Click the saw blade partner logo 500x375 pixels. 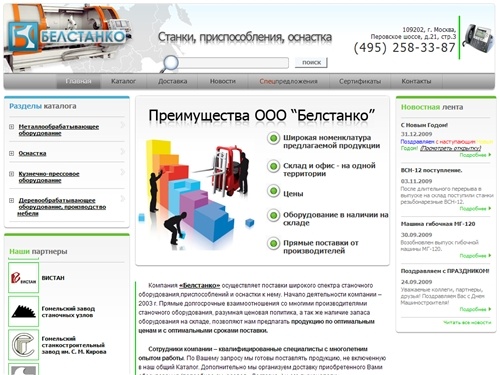(23, 311)
